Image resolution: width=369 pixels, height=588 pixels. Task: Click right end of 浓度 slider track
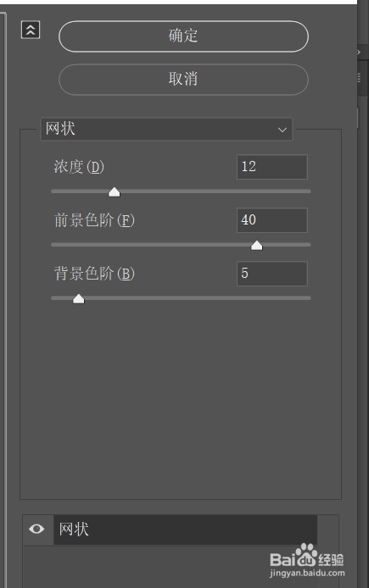pyautogui.click(x=308, y=191)
